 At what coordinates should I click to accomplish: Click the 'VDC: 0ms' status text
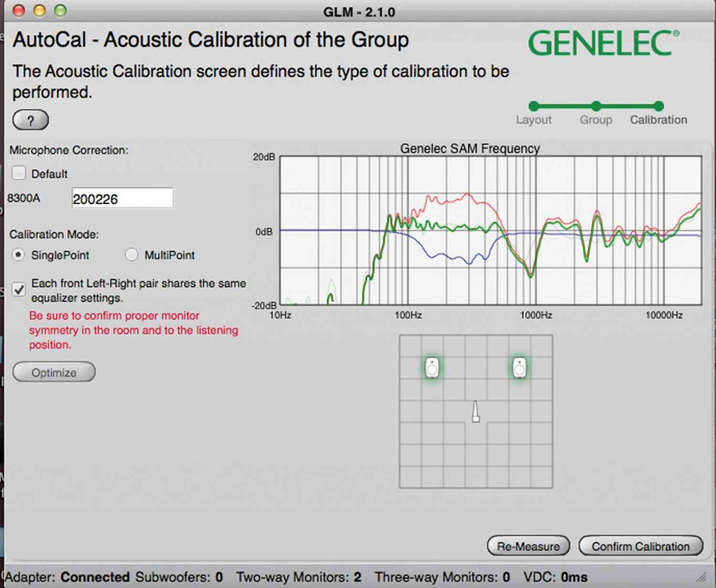pos(556,577)
